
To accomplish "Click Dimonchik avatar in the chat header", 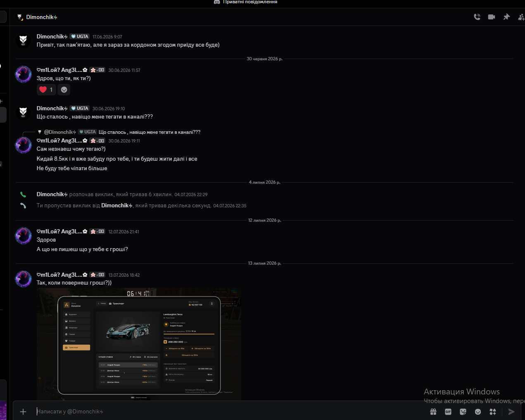I will point(19,17).
